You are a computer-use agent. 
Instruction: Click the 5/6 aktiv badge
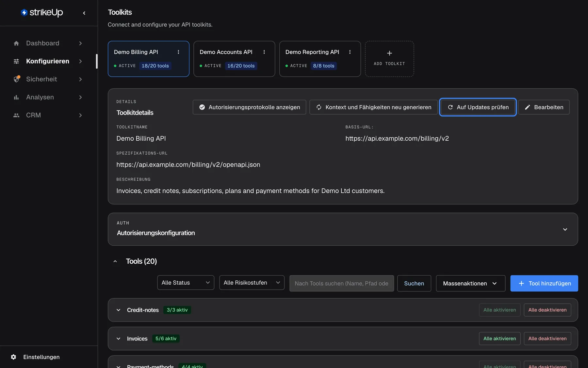tap(166, 339)
